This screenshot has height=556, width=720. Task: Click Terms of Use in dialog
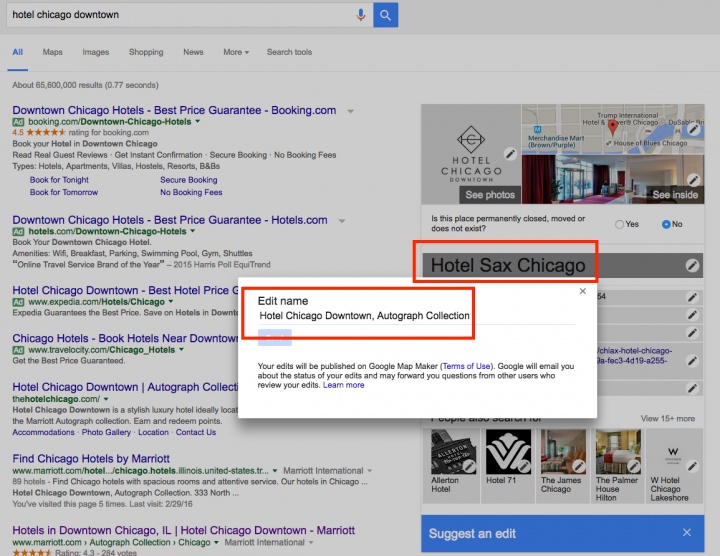467,366
